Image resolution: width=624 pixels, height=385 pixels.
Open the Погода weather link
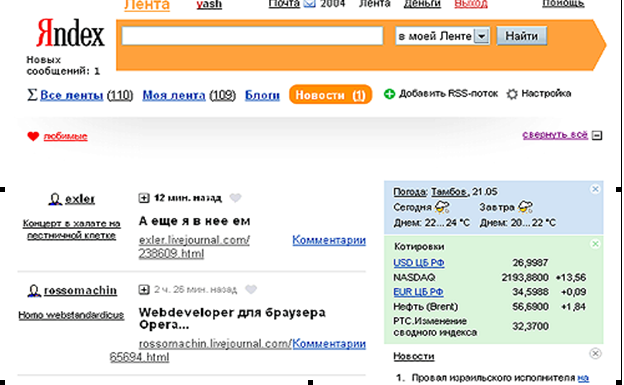pos(409,192)
